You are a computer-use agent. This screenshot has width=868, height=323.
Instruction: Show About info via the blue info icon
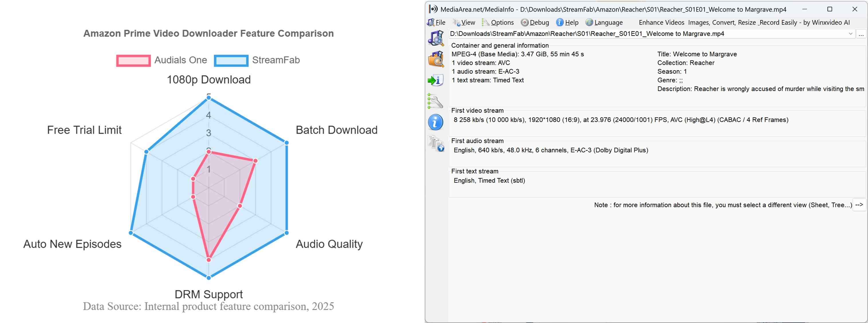[436, 122]
